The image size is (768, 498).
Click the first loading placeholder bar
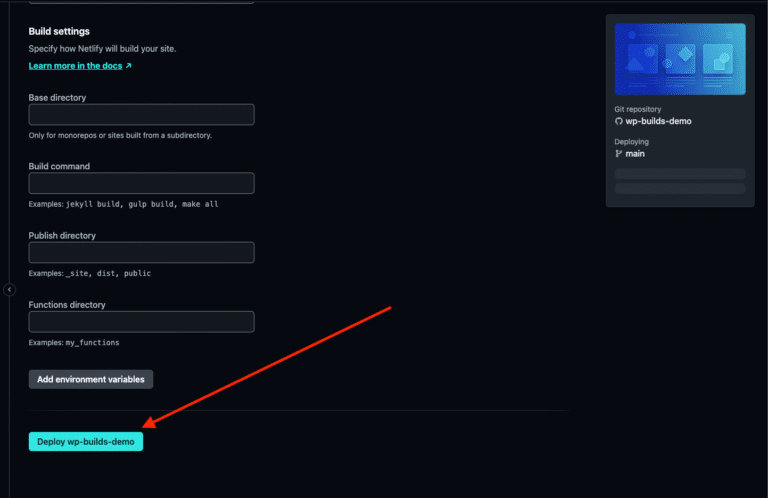pos(680,174)
